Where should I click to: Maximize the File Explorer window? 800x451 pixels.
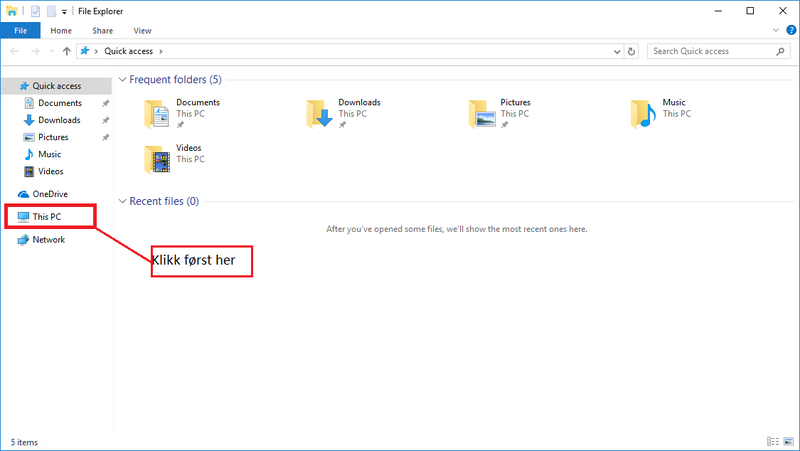click(750, 11)
